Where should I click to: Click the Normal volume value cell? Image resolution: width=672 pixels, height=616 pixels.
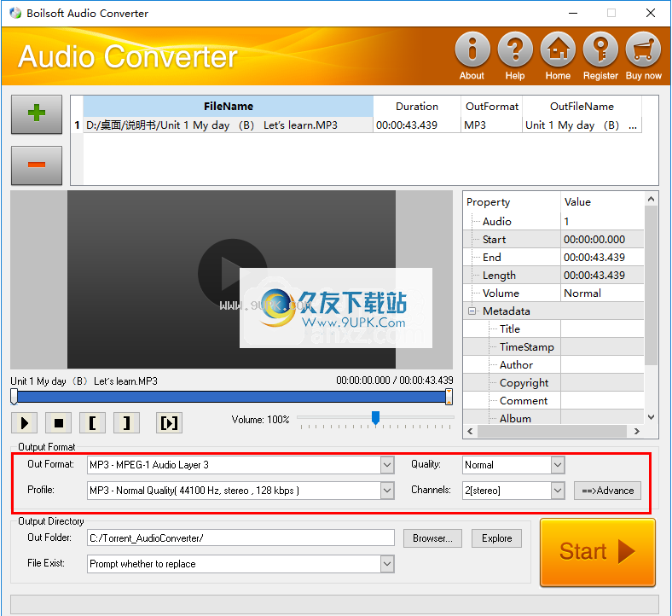[x=602, y=293]
